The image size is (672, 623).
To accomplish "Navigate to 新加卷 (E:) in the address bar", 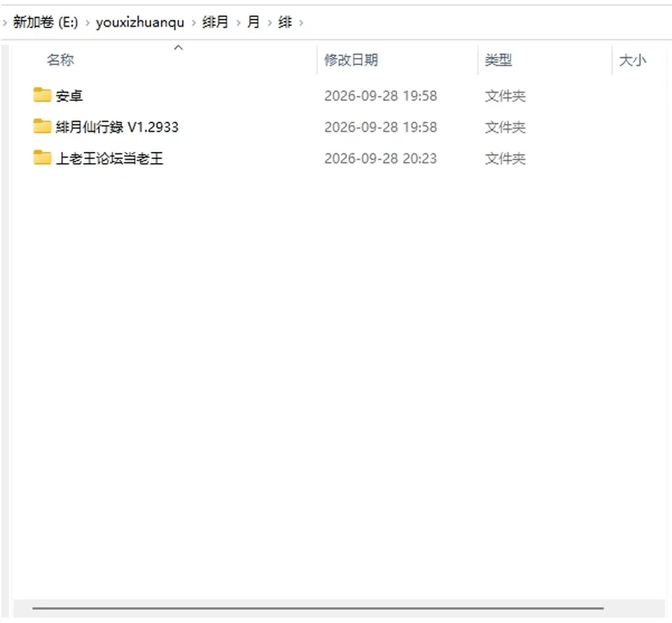I will point(45,22).
